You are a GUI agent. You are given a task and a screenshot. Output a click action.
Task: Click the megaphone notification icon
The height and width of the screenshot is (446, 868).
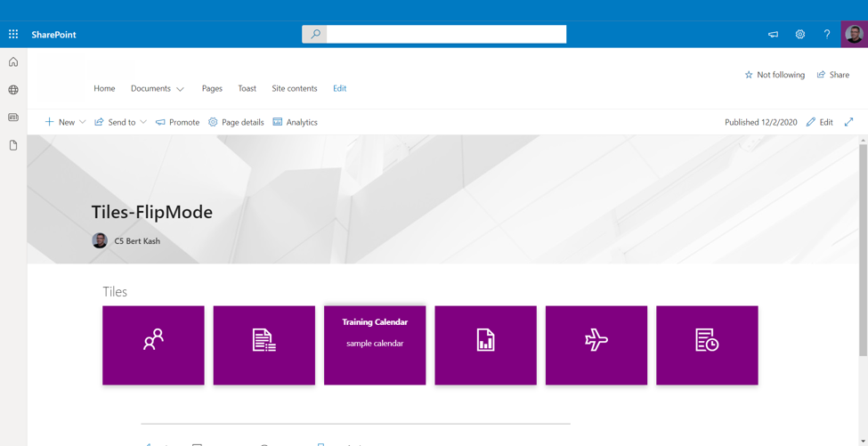773,35
